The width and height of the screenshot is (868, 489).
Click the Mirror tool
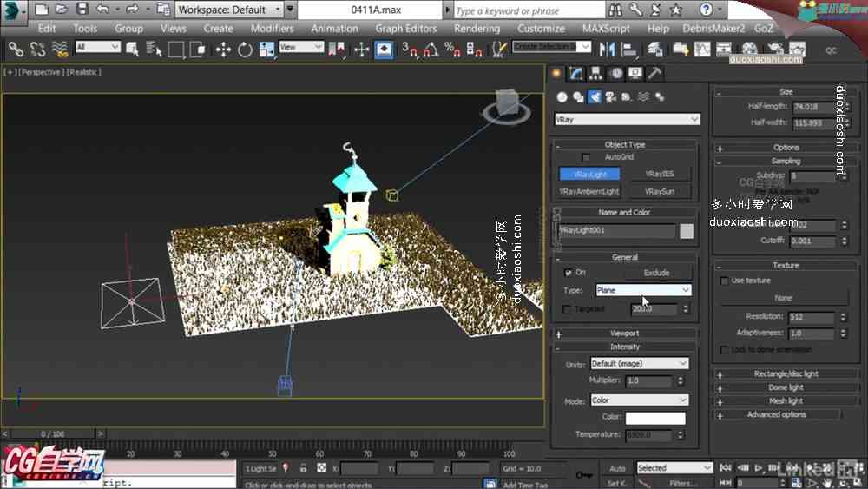point(607,50)
